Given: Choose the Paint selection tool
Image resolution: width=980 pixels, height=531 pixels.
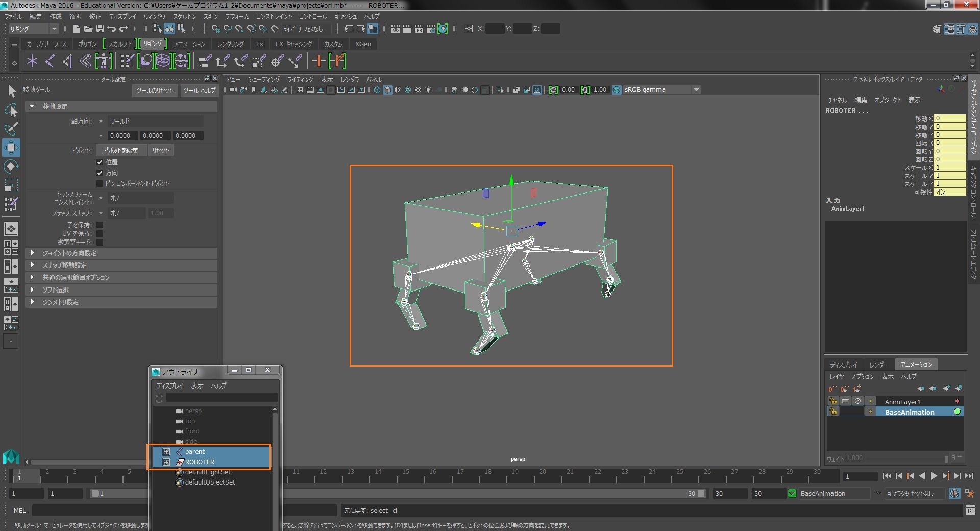Looking at the screenshot, I should click(x=11, y=128).
